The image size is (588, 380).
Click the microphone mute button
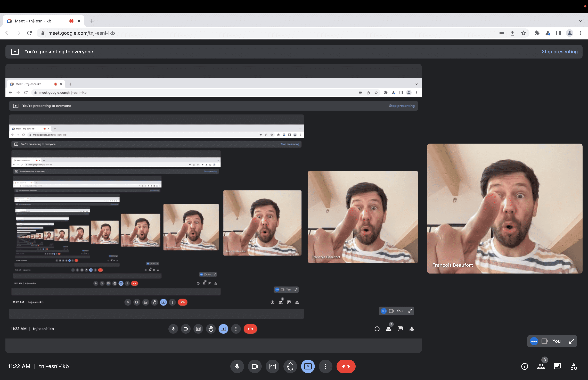237,366
